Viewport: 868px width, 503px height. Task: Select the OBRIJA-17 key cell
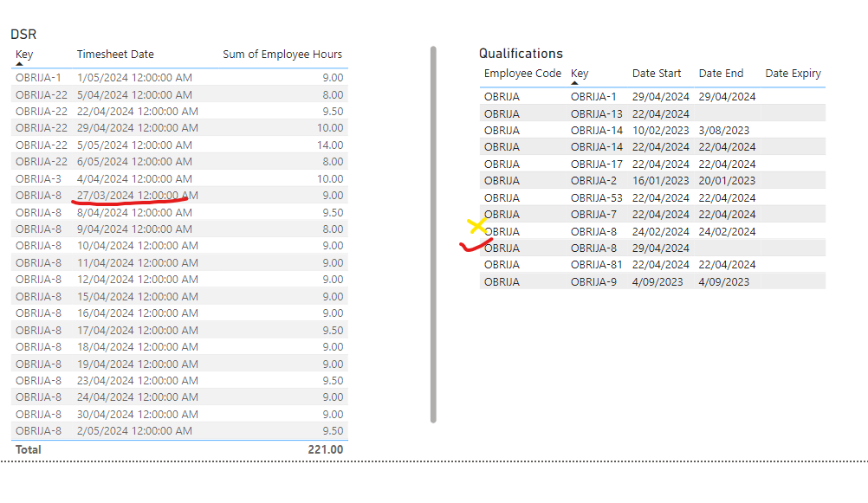pyautogui.click(x=597, y=164)
